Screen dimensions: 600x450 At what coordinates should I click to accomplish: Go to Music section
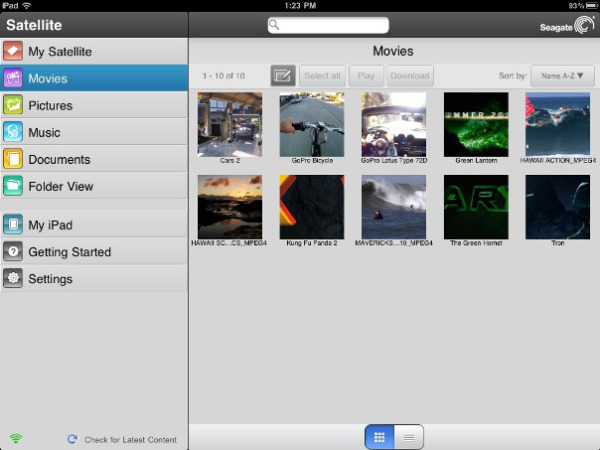(94, 132)
